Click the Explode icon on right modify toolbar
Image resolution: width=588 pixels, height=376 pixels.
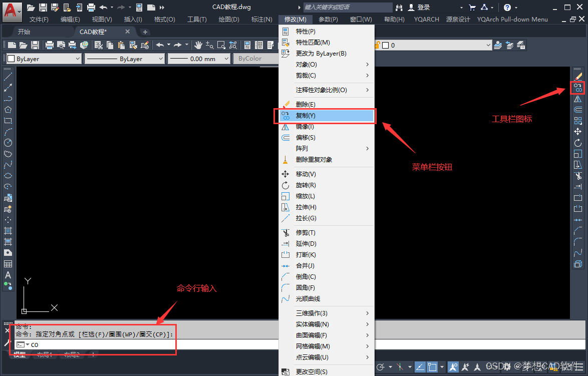click(x=578, y=264)
